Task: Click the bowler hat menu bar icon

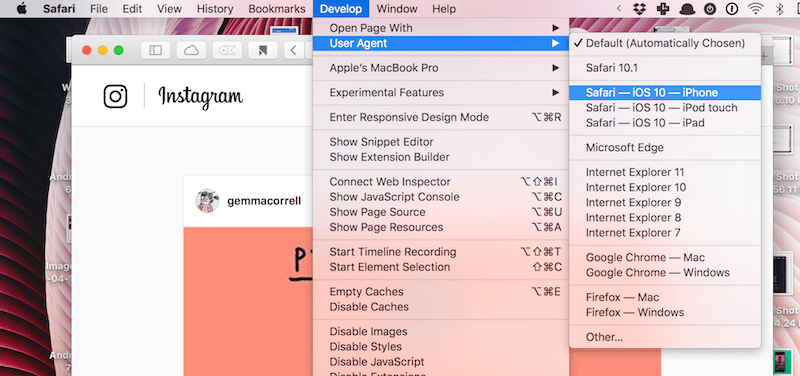Action: click(687, 9)
